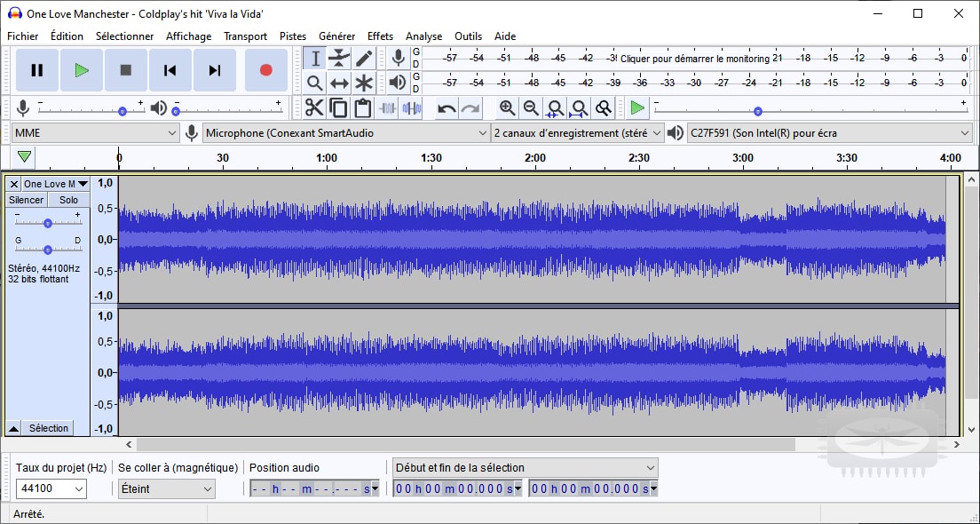Click the timeline at 2:00 mark
980x524 pixels.
click(x=535, y=158)
